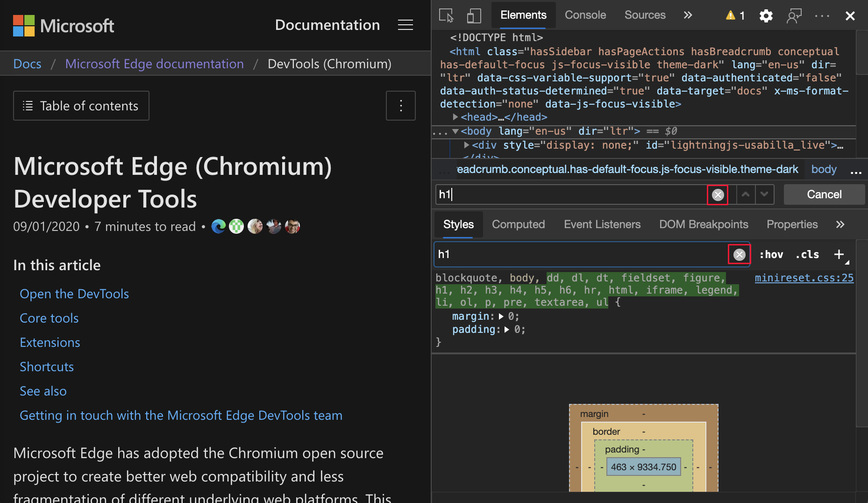This screenshot has height=503, width=868.
Task: Click the send feedback icon
Action: (x=794, y=15)
